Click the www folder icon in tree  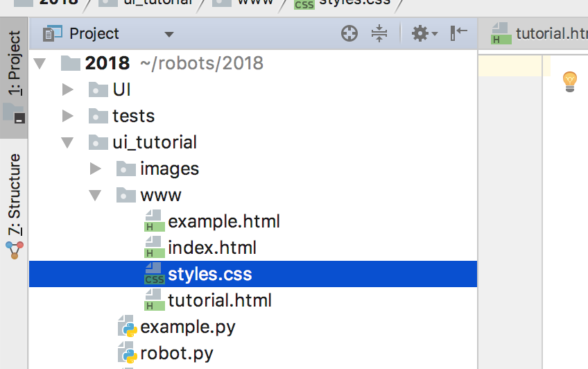(x=126, y=195)
